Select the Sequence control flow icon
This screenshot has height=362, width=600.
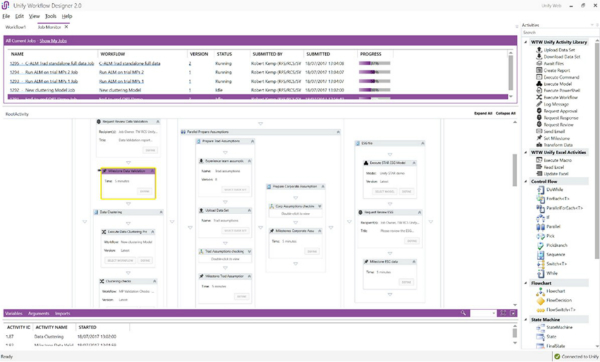tap(541, 255)
